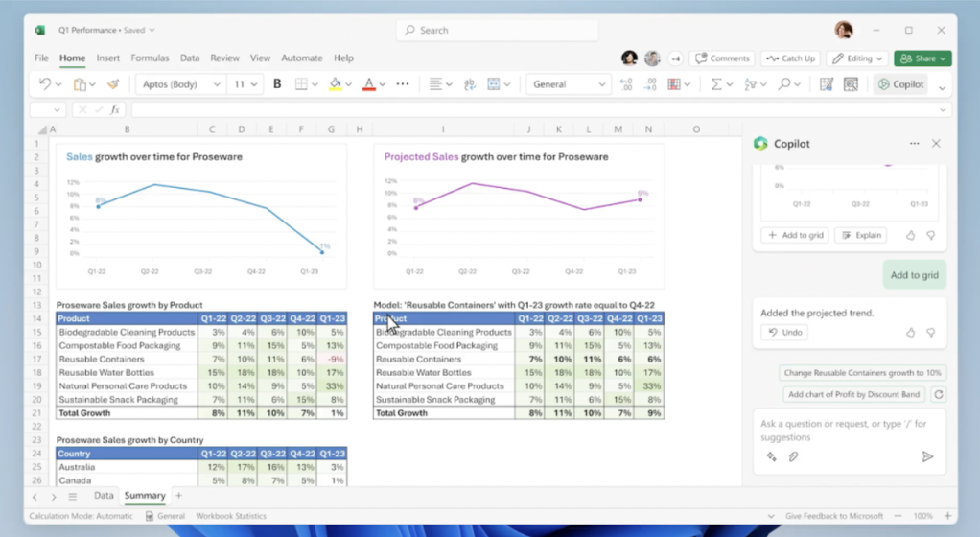Click the AutoSum sigma icon

click(716, 83)
